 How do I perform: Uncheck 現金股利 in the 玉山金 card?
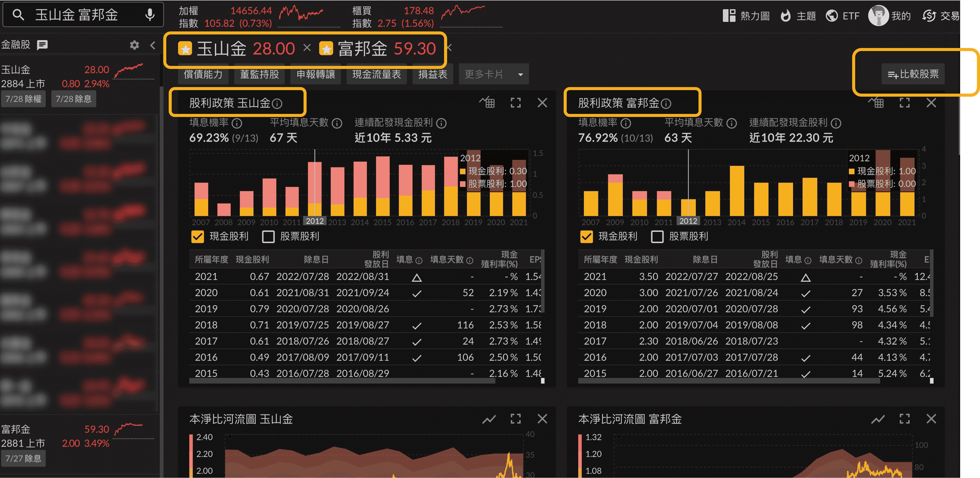[197, 236]
